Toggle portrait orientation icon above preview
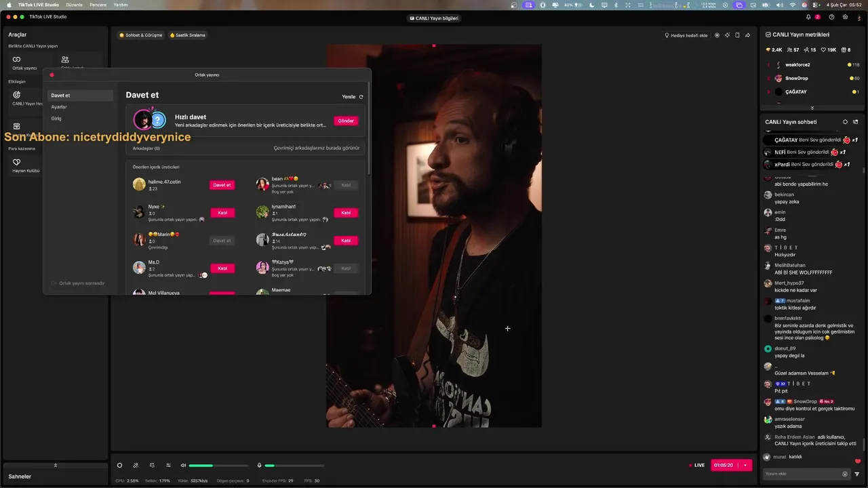This screenshot has height=488, width=868. (x=737, y=35)
